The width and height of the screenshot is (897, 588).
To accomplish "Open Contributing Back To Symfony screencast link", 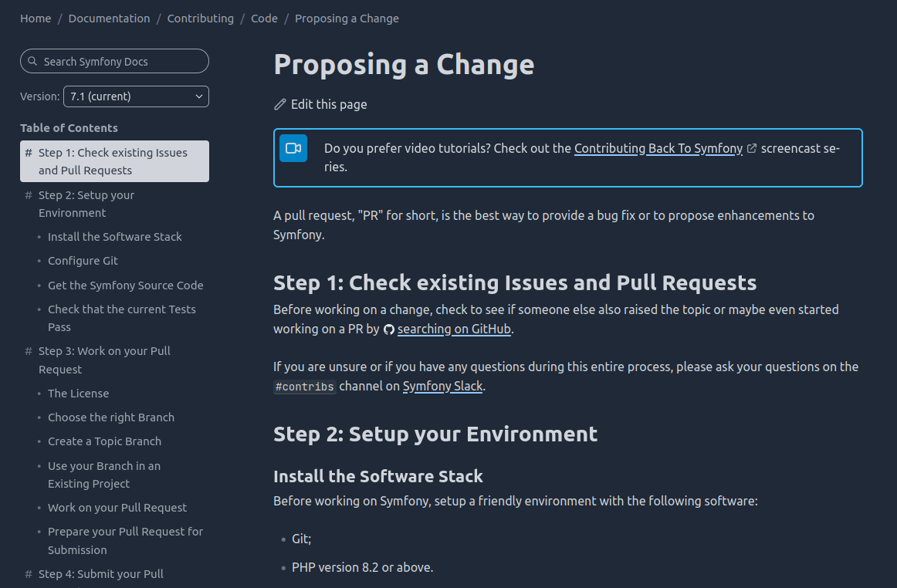I will 658,149.
